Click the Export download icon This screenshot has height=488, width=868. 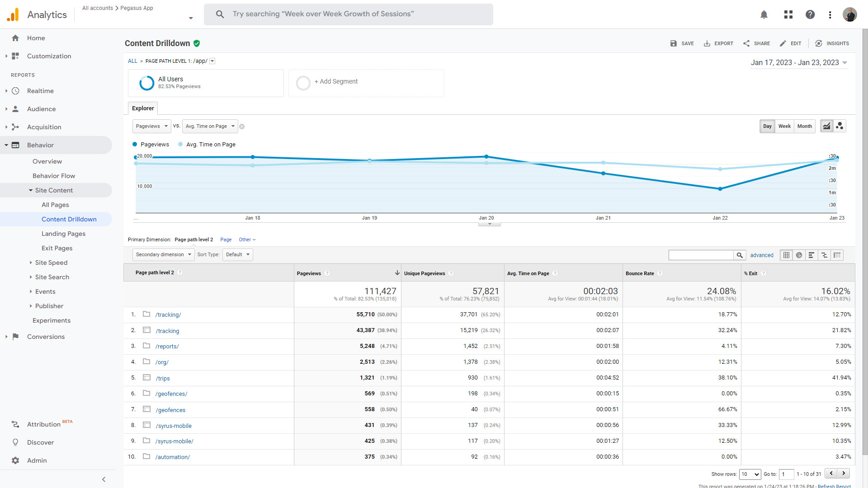[707, 43]
